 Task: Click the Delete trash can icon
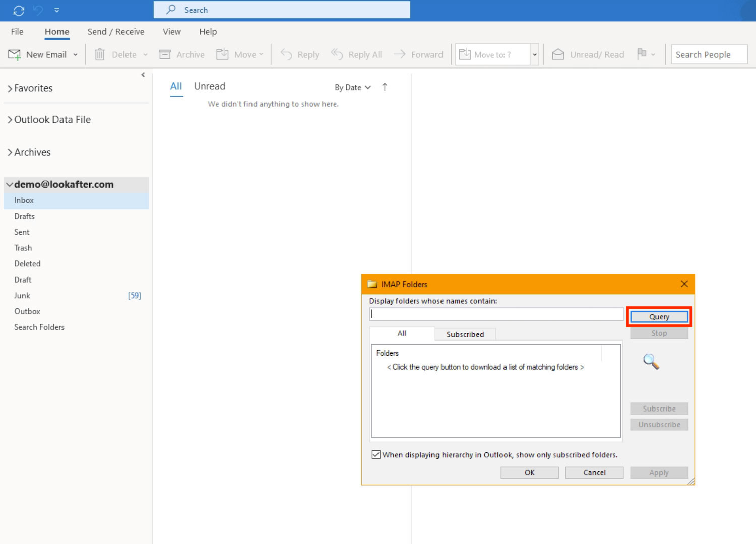(100, 54)
